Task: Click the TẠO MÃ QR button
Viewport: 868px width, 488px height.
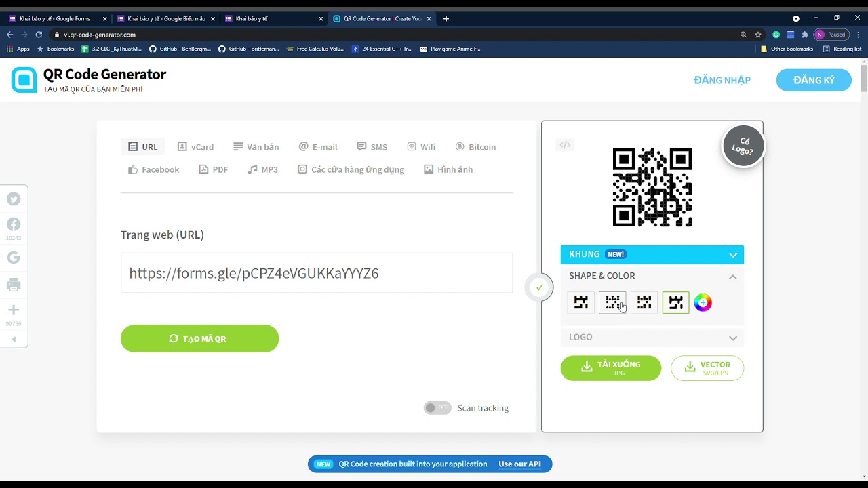Action: 199,338
